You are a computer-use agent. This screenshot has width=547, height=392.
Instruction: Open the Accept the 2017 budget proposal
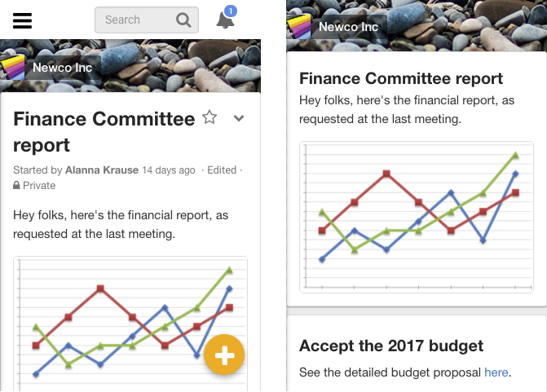(391, 346)
